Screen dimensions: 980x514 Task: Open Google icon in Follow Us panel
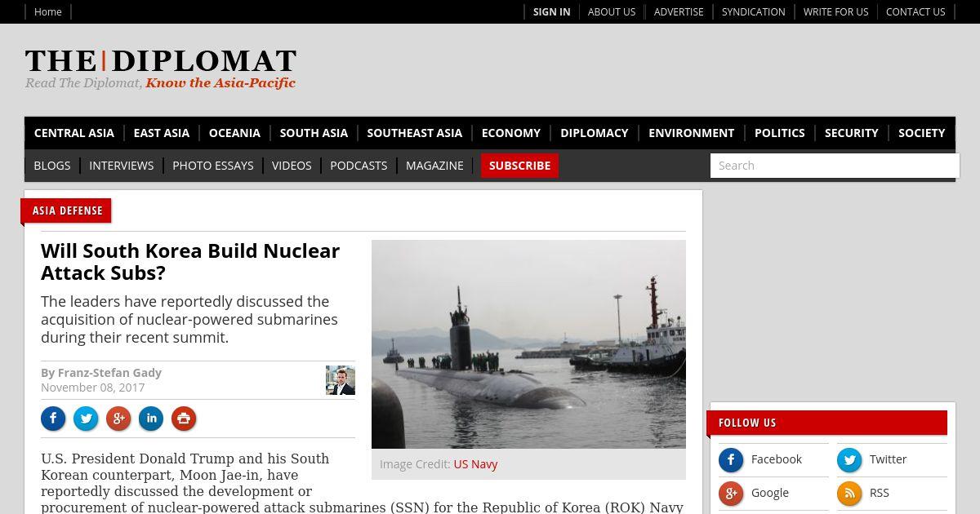coord(731,494)
